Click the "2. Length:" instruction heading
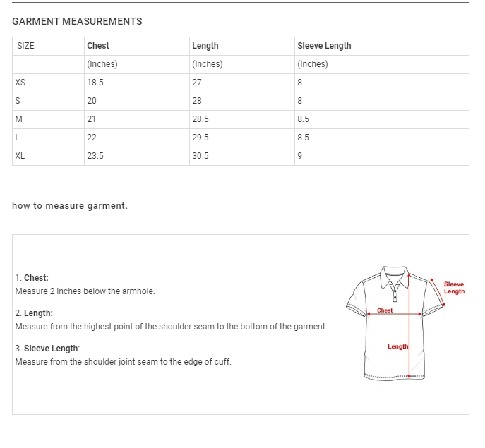 pyautogui.click(x=34, y=313)
